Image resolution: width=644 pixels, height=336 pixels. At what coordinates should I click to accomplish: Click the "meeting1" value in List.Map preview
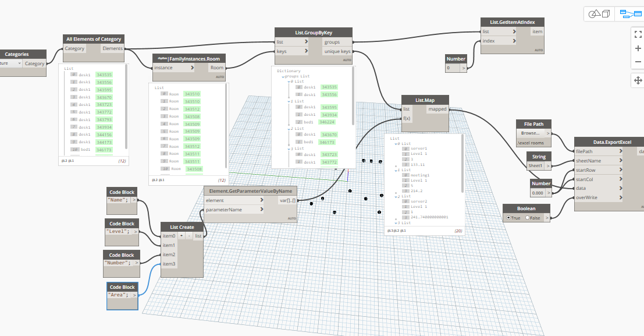pyautogui.click(x=420, y=175)
